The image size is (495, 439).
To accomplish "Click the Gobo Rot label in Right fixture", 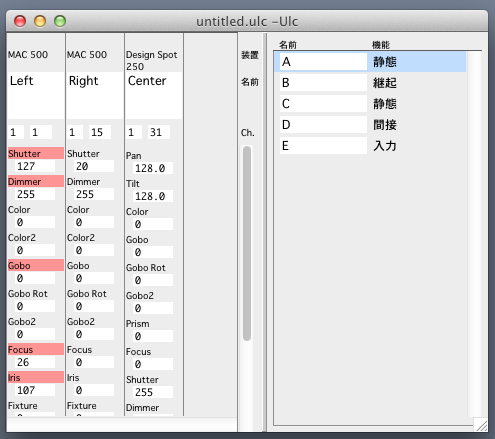I will pyautogui.click(x=87, y=293).
